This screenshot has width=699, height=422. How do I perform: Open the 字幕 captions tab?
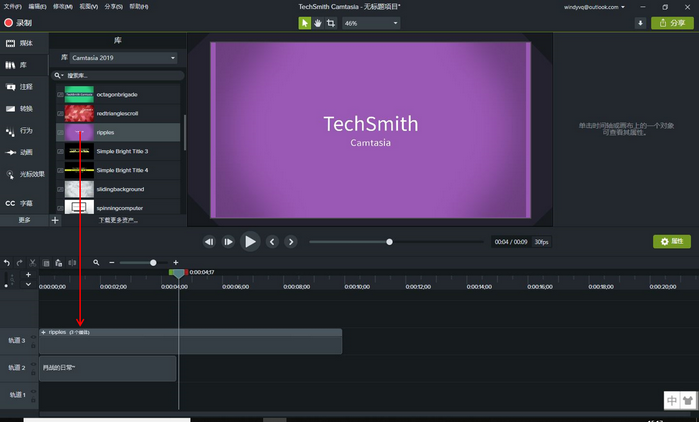click(24, 203)
